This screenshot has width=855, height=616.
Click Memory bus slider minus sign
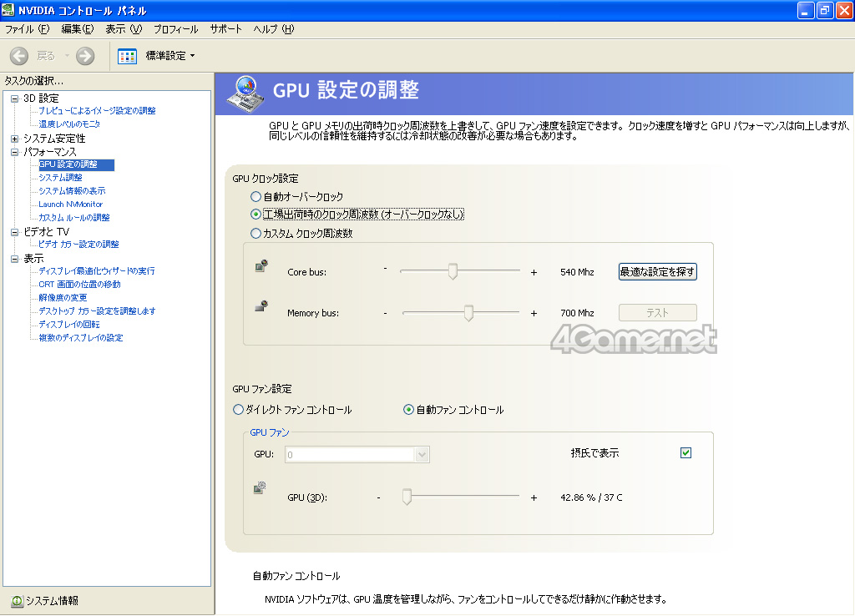[386, 313]
